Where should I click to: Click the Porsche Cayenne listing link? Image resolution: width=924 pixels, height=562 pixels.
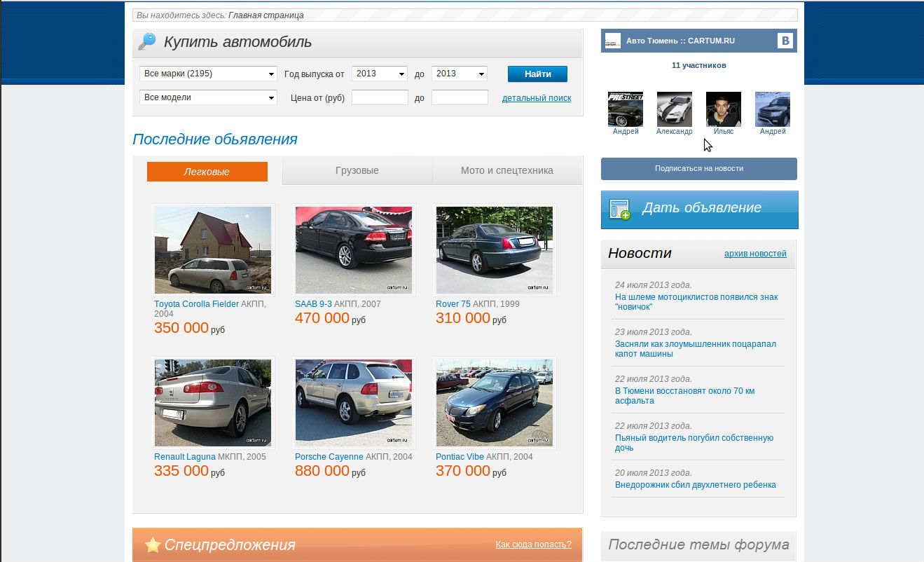click(x=329, y=457)
